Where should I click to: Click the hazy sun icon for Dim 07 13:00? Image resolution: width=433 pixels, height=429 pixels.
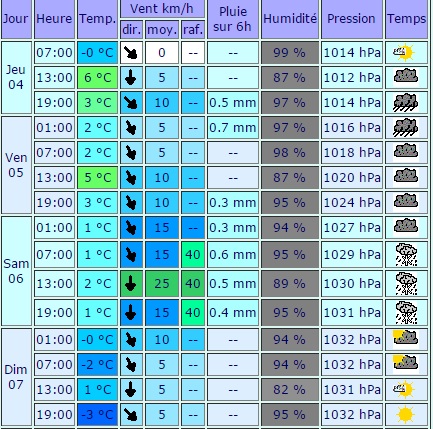coord(404,389)
